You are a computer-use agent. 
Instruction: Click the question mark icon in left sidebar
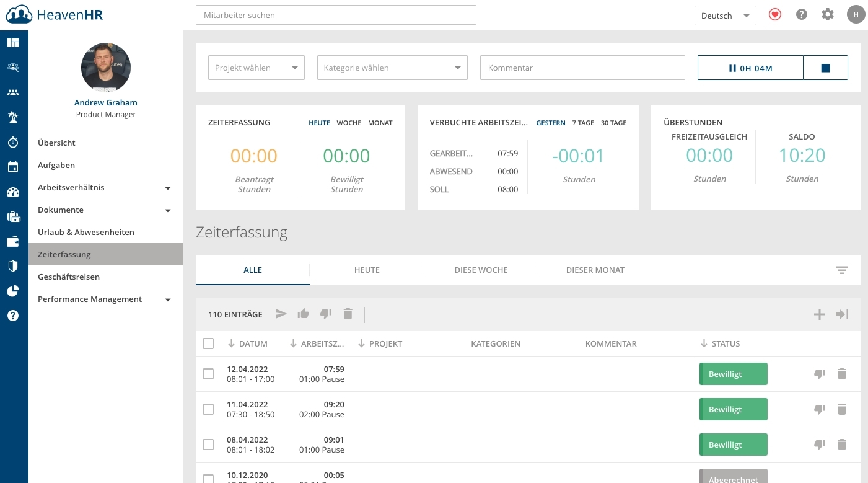pyautogui.click(x=13, y=316)
